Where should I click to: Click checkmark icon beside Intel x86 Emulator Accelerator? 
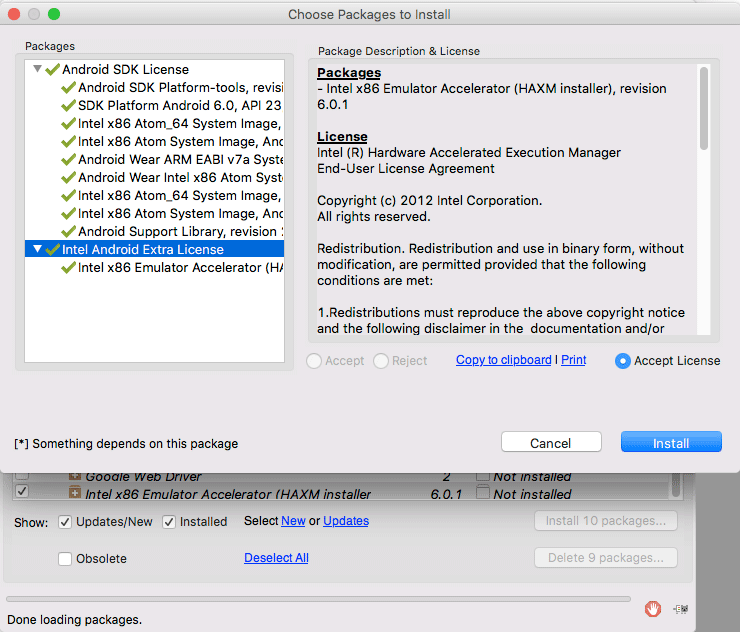[68, 267]
